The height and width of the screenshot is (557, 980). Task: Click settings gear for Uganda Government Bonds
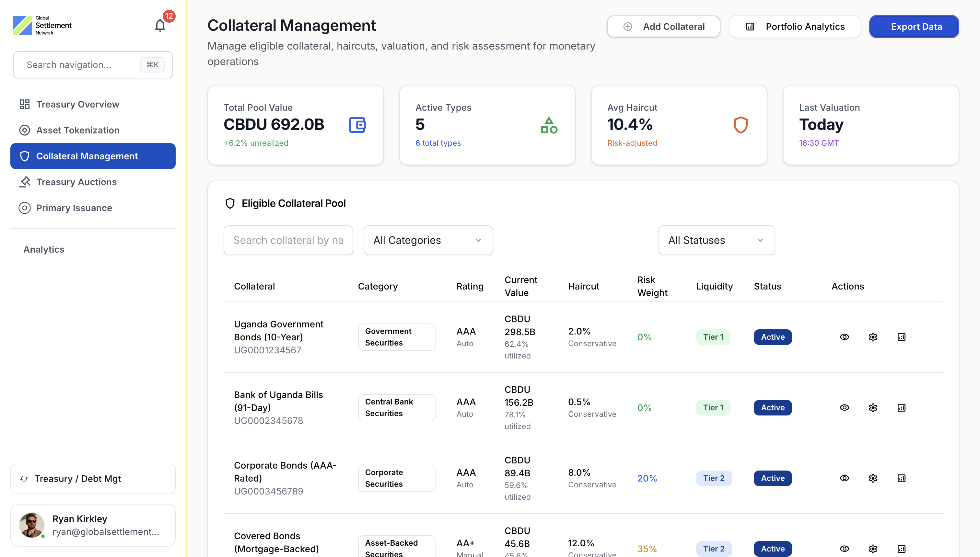[873, 337]
